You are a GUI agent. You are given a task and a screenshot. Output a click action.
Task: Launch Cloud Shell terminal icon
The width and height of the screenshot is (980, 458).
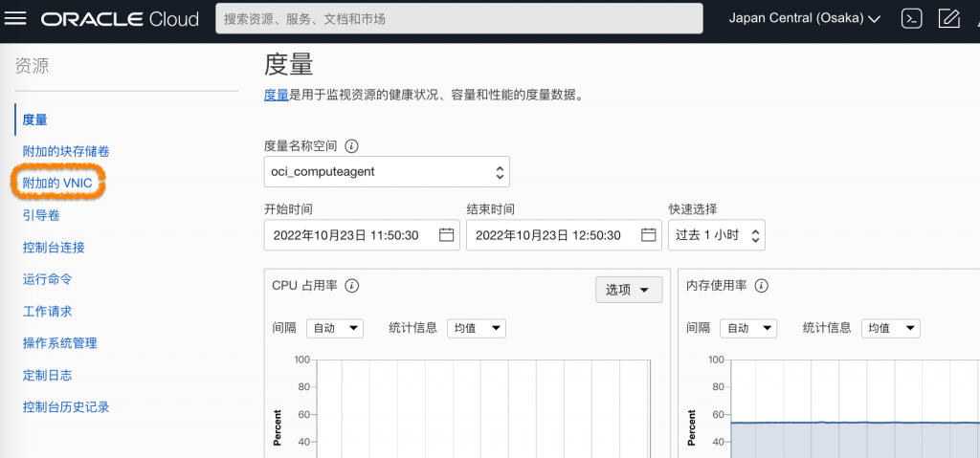pos(911,19)
